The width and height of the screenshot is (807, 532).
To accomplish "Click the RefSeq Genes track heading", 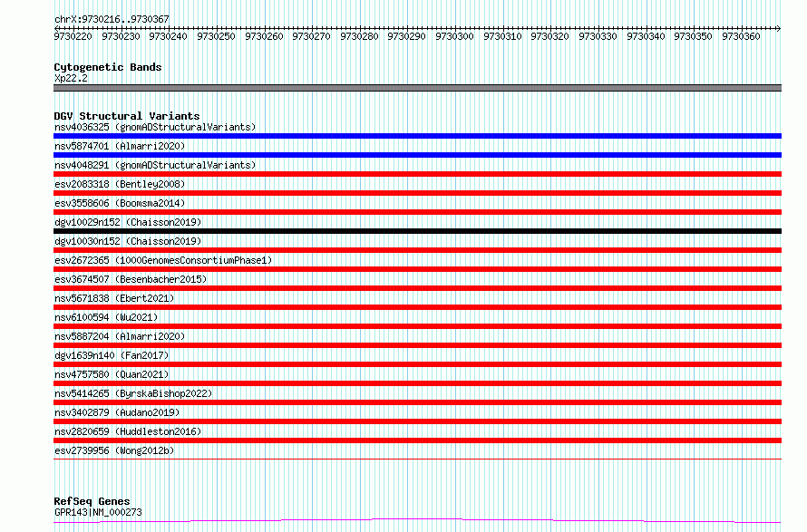I will pyautogui.click(x=92, y=501).
